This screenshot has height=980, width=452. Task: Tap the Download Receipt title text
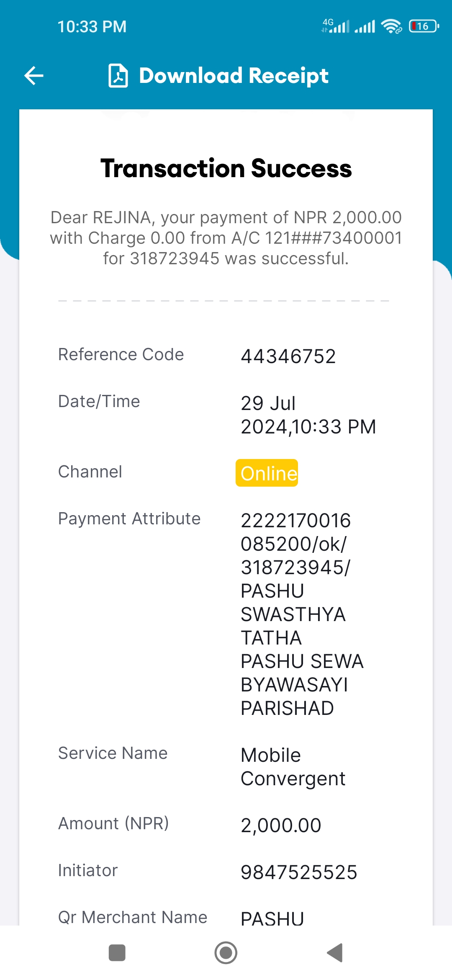click(x=234, y=76)
